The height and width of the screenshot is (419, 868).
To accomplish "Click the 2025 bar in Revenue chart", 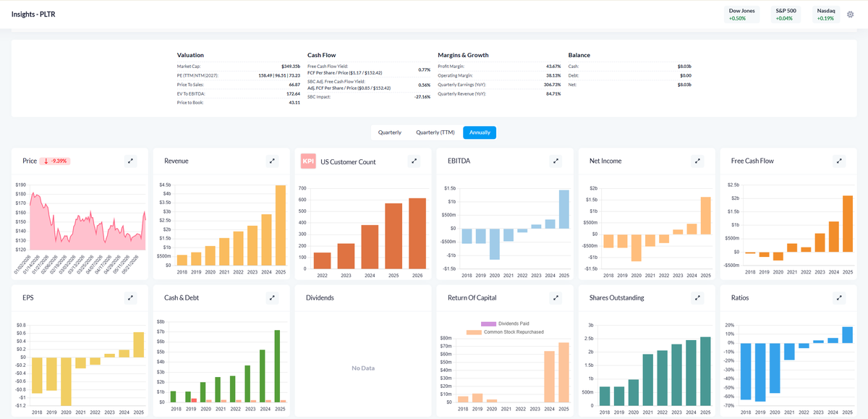I will click(280, 226).
